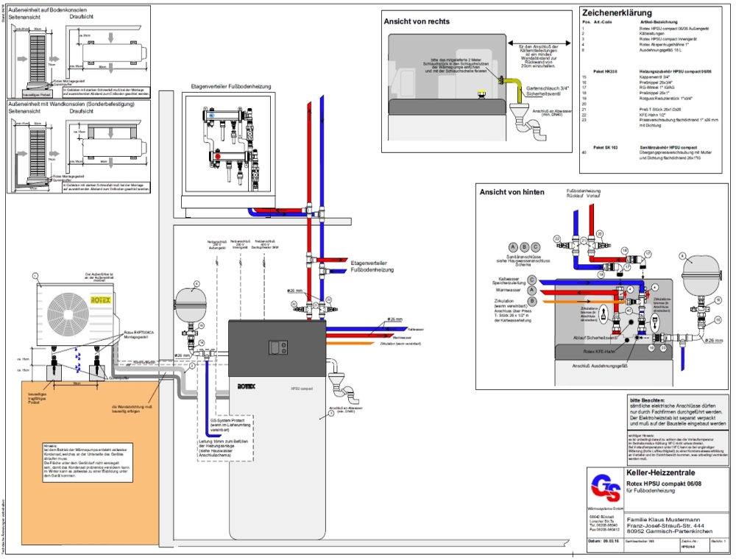Click the "Ansicht von hinten" heading
The width and height of the screenshot is (736, 560).
512,192
